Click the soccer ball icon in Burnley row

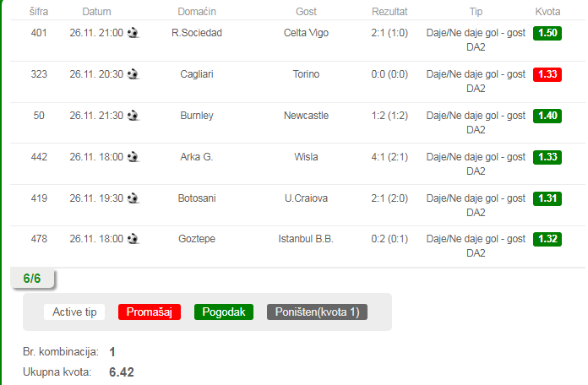tap(133, 116)
